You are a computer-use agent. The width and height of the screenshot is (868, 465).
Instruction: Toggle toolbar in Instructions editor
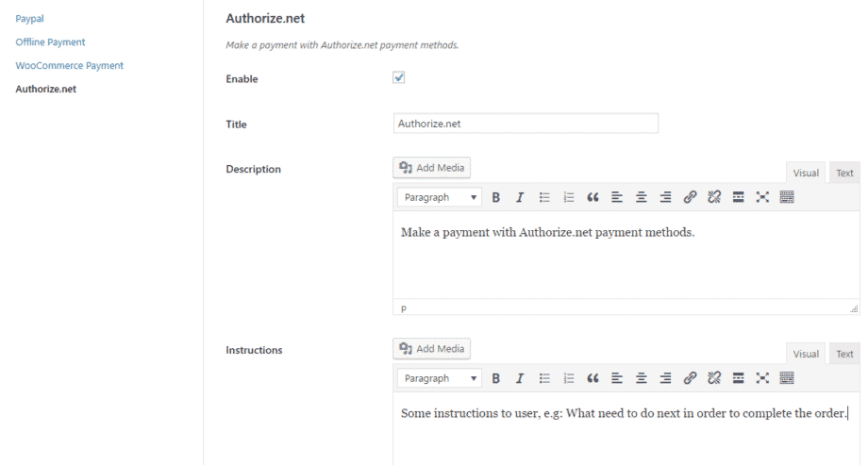[x=787, y=378]
